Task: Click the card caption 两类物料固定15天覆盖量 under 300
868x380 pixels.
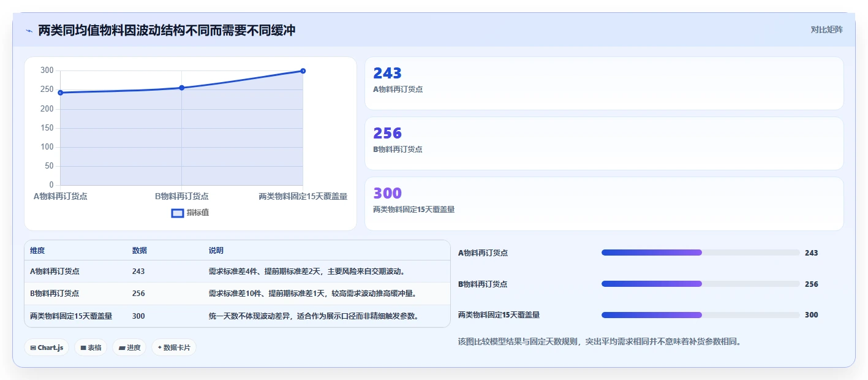Action: (x=413, y=210)
